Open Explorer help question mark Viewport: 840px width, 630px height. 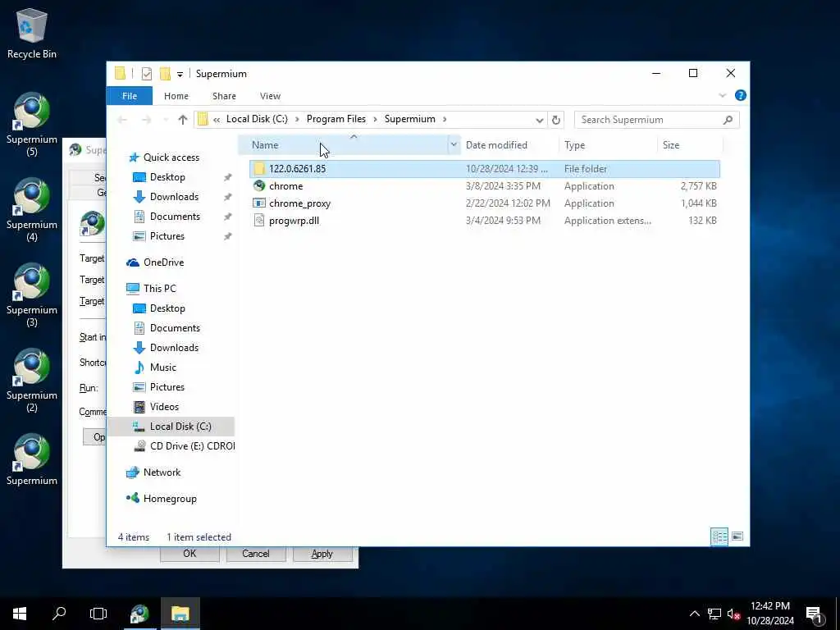tap(741, 95)
